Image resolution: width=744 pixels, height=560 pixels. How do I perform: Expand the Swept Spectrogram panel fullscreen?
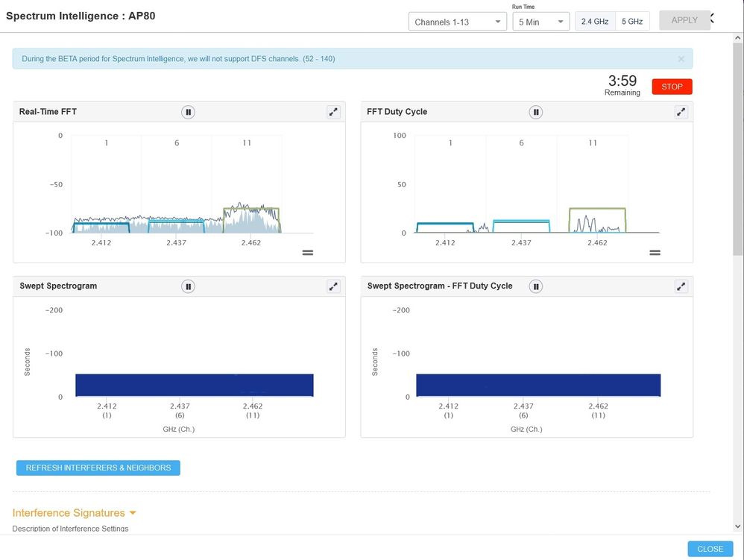333,286
